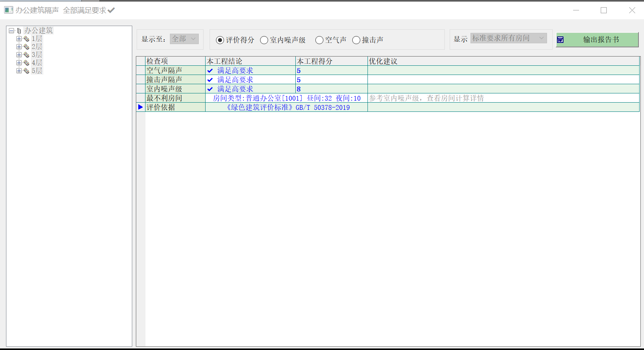Click the layer icon next to 3层

click(26, 55)
